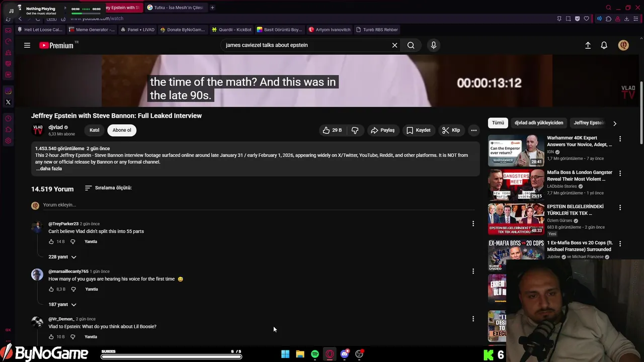This screenshot has width=644, height=362.
Task: Start voice search with microphone
Action: 434,45
